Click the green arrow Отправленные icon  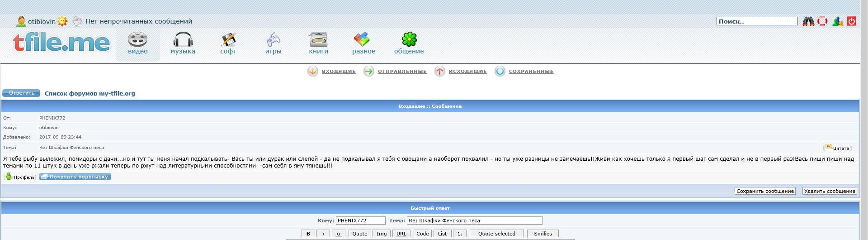[x=369, y=71]
